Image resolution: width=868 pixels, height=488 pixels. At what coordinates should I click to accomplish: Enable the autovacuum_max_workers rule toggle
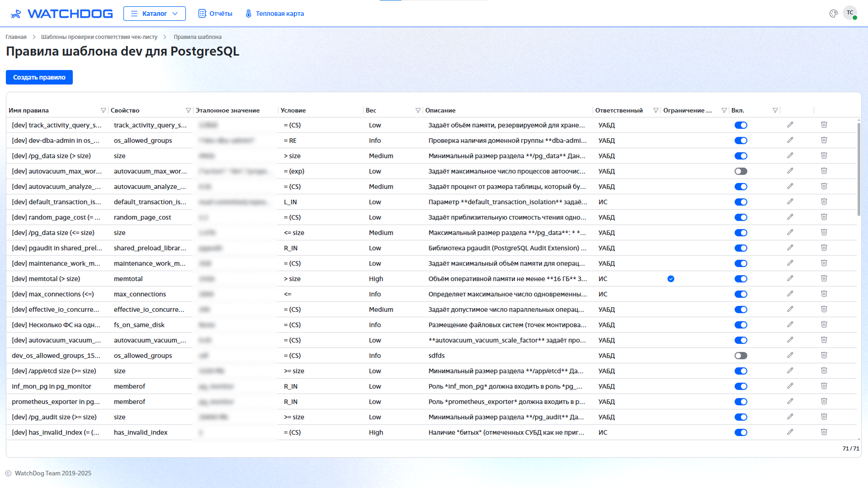click(x=741, y=171)
